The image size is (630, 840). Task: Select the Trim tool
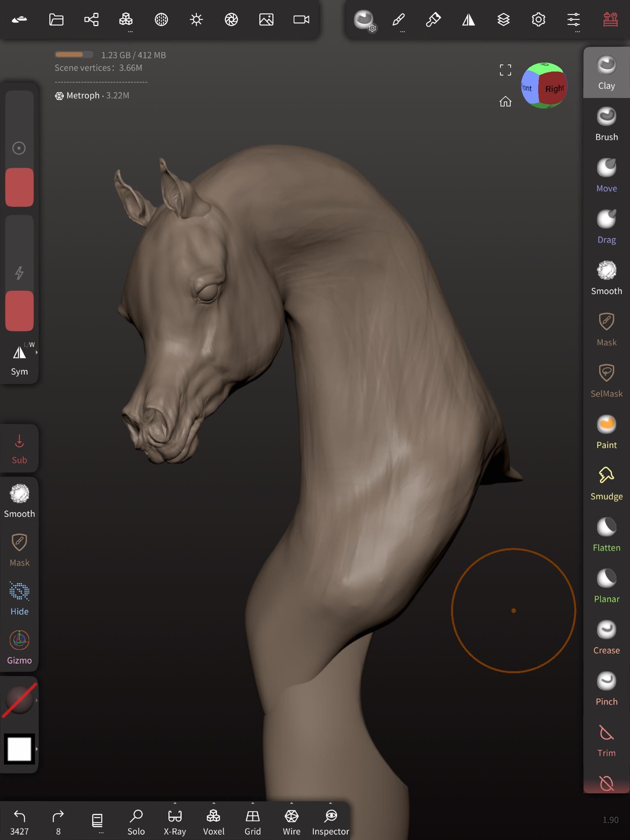point(606,740)
